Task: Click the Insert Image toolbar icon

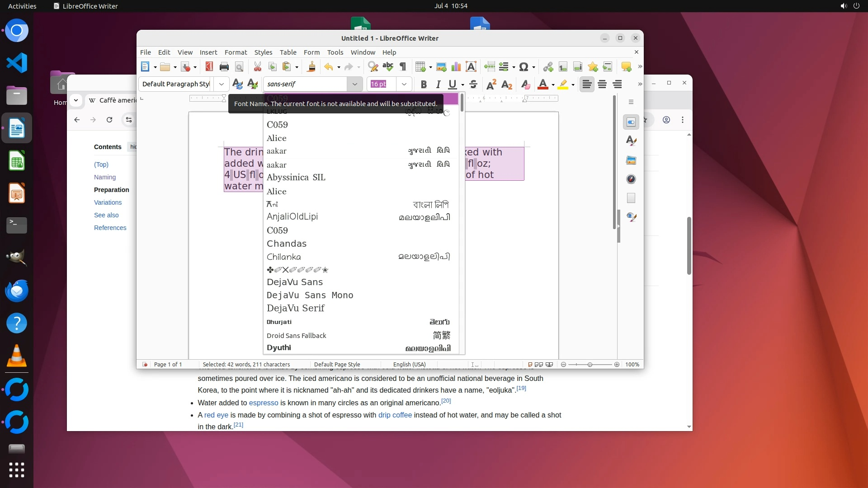Action: point(441,67)
